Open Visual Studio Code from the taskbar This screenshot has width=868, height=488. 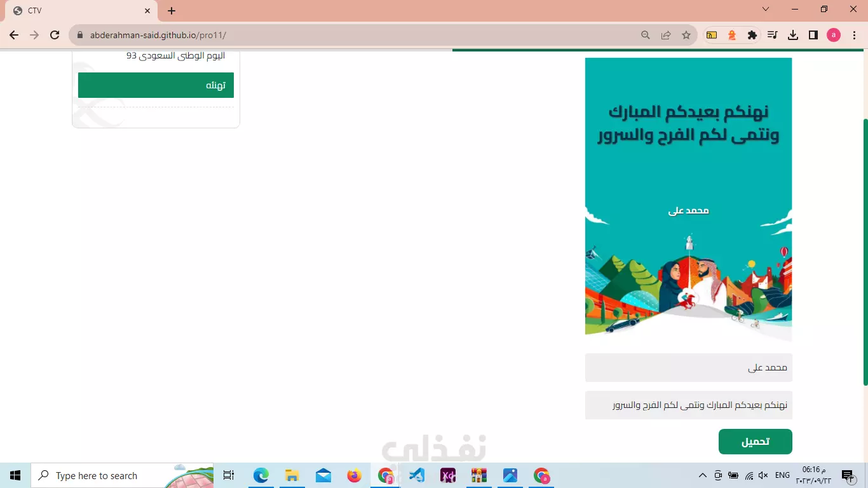click(417, 475)
